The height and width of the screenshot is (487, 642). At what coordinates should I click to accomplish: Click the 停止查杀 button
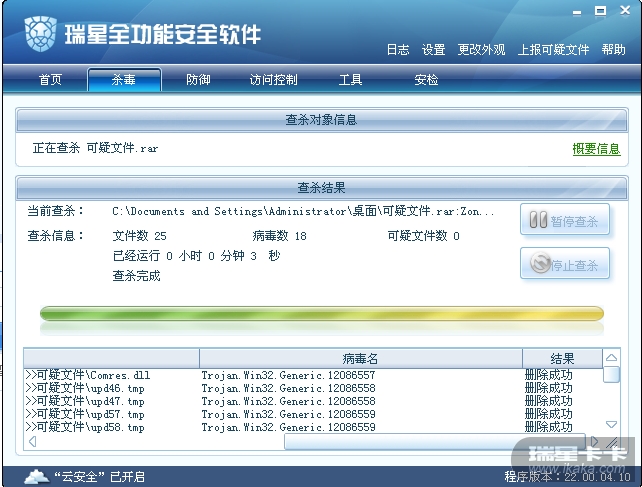[565, 263]
